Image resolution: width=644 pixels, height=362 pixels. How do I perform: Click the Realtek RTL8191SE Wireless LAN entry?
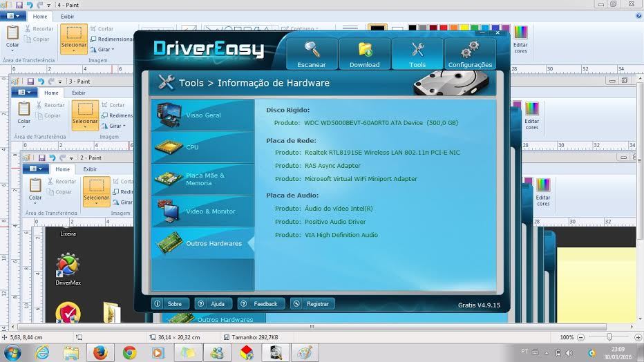[382, 152]
